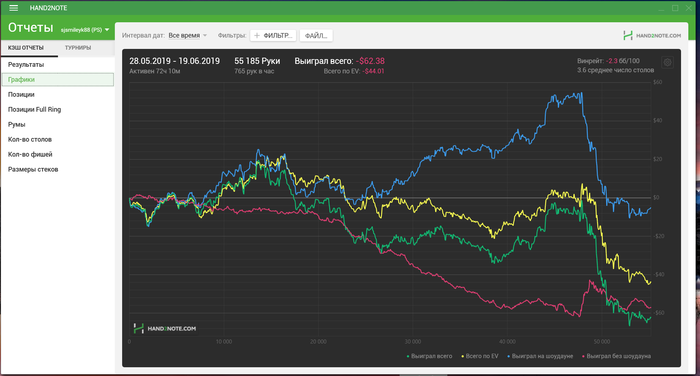Open the 'Все время' date interval dropdown
The height and width of the screenshot is (376, 700).
coord(188,35)
